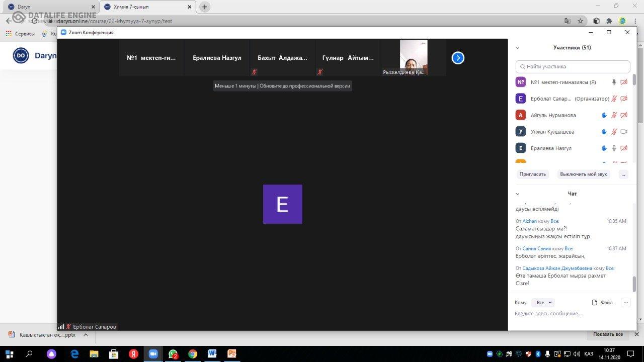644x362 pixels.
Task: Open PowerPoint from the taskbar
Action: click(231, 354)
